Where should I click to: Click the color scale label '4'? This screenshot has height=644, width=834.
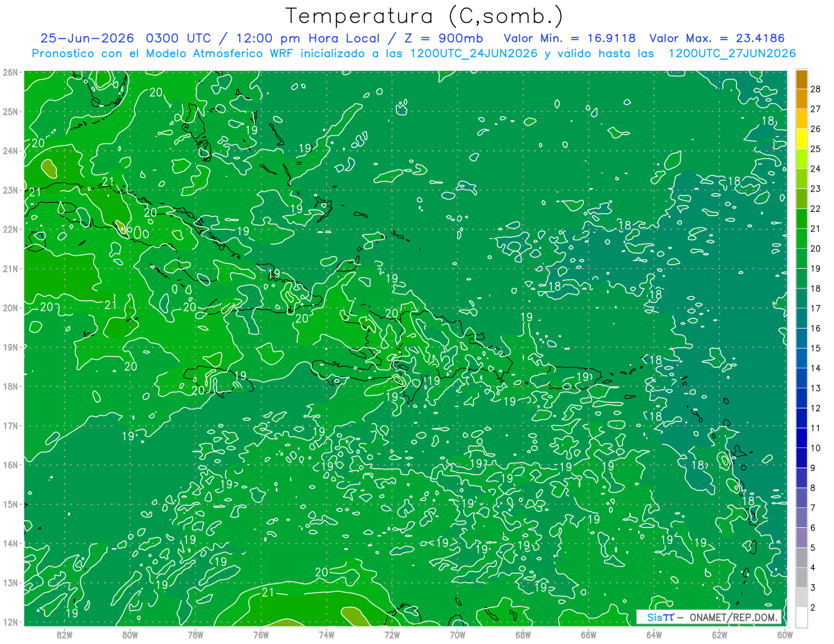tap(813, 568)
